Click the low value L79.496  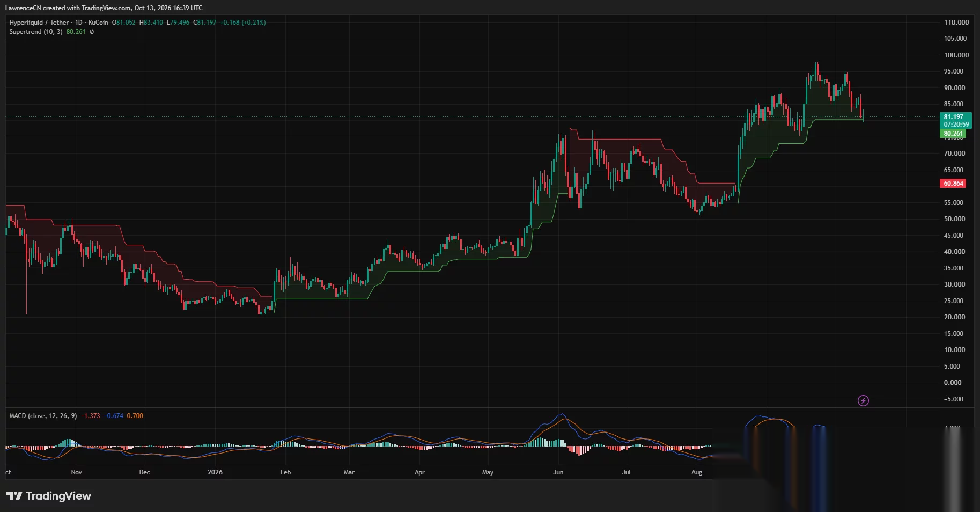click(178, 23)
